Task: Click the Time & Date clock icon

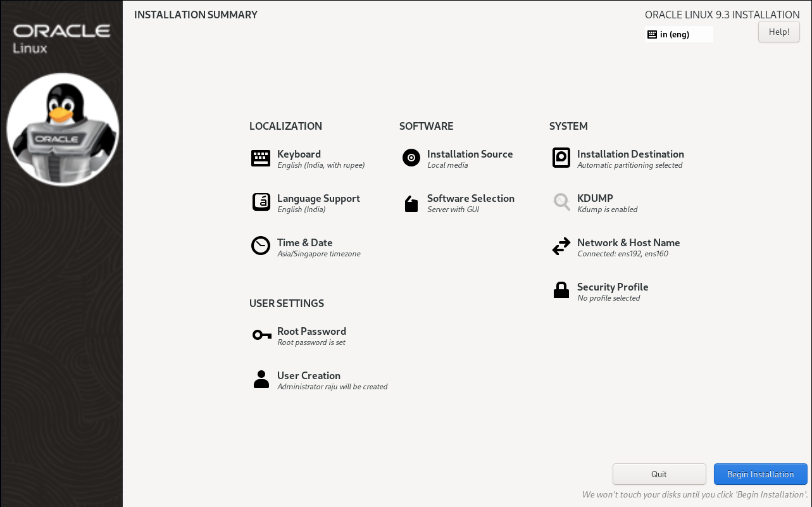Action: 261,246
